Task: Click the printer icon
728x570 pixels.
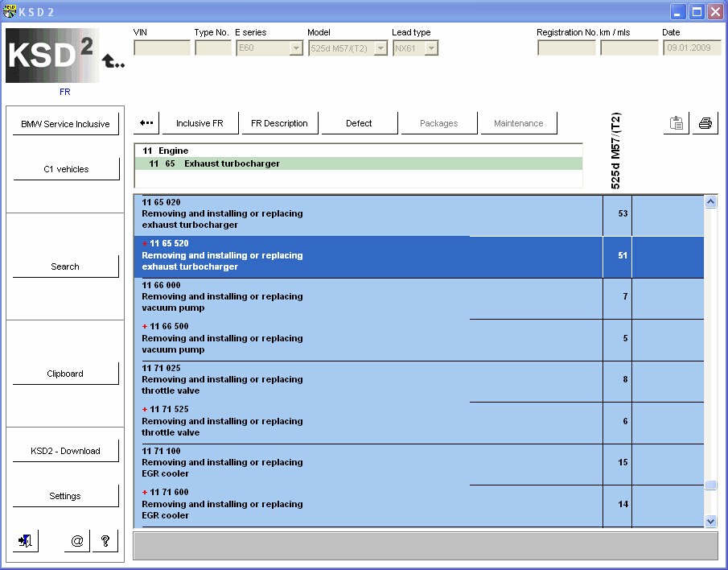Action: pyautogui.click(x=705, y=123)
